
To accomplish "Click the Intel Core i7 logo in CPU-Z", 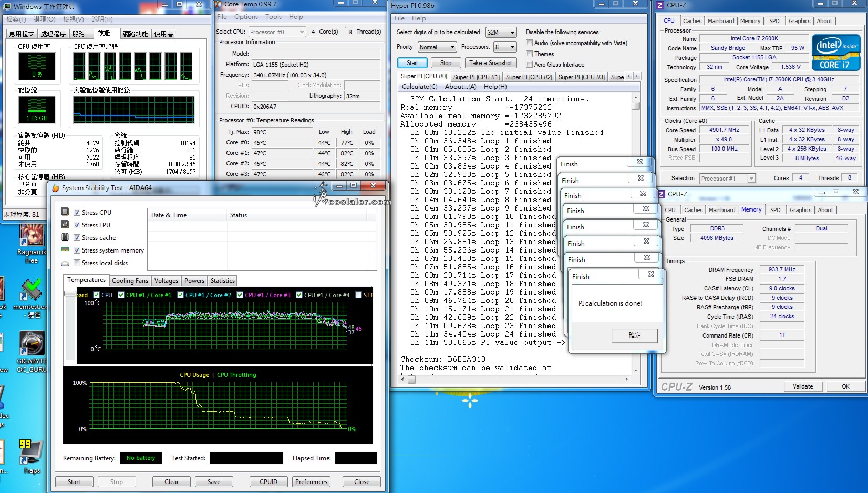I will (x=836, y=52).
